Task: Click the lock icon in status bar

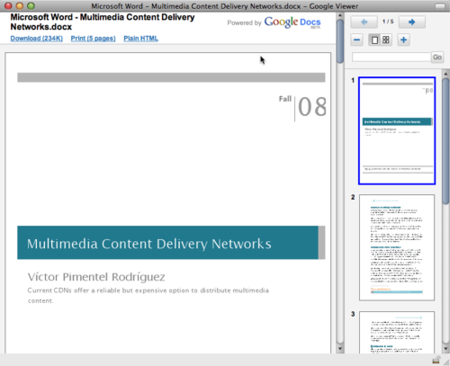Action: pyautogui.click(x=436, y=360)
